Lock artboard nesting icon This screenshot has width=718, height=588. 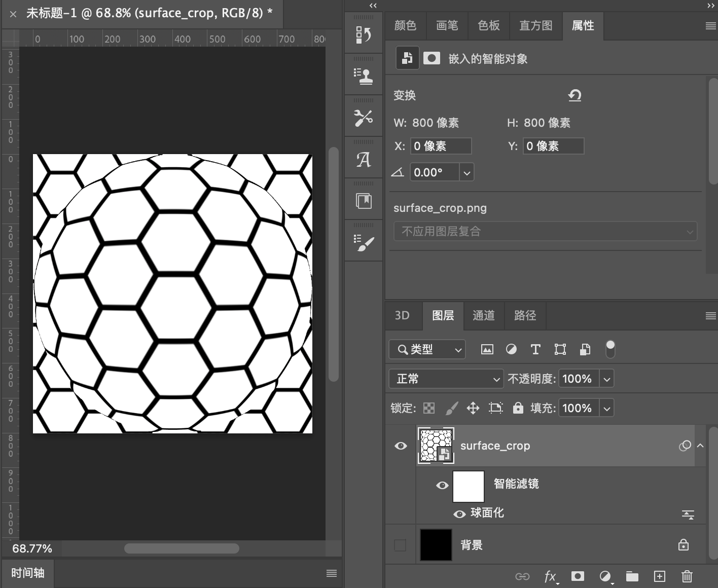(495, 408)
